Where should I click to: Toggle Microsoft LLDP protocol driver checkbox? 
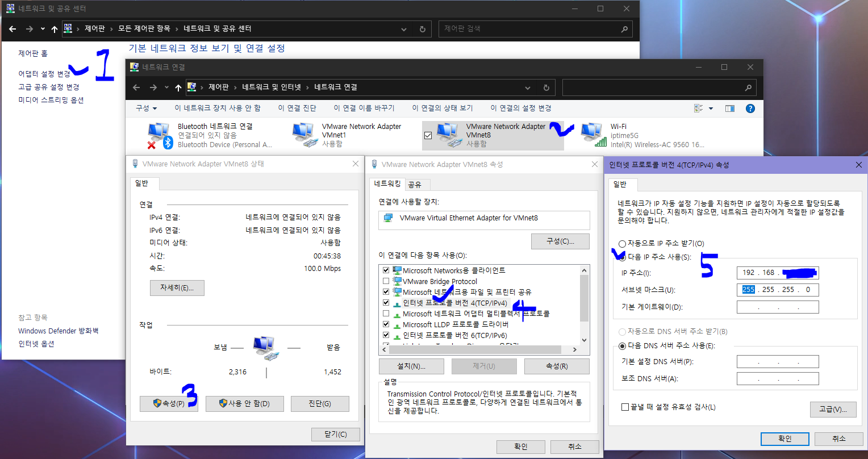tap(386, 324)
